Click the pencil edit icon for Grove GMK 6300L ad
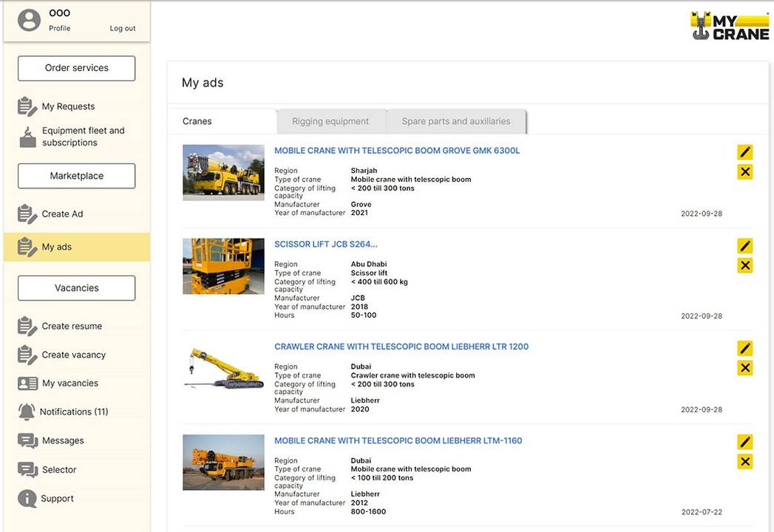774x532 pixels. click(744, 152)
